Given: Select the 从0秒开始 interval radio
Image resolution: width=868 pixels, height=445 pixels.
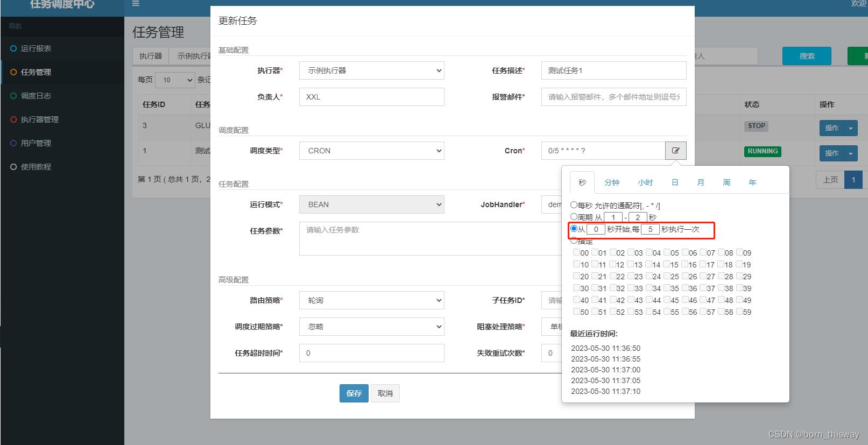Looking at the screenshot, I should point(574,229).
